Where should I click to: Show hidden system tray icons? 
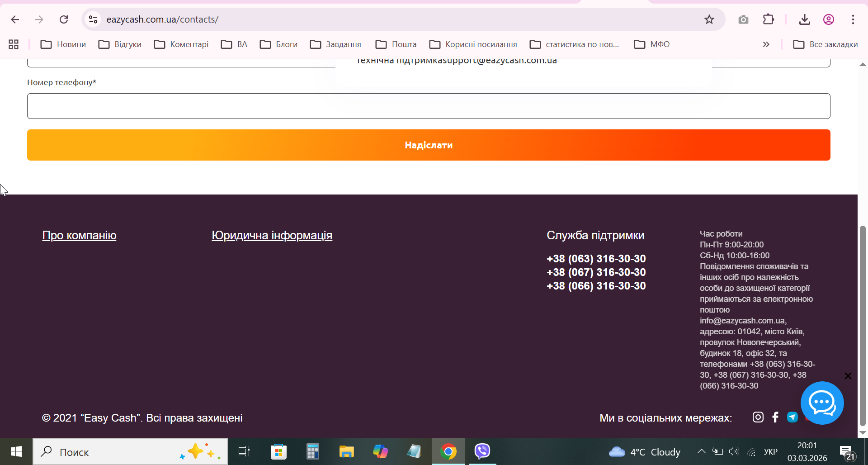pyautogui.click(x=701, y=451)
